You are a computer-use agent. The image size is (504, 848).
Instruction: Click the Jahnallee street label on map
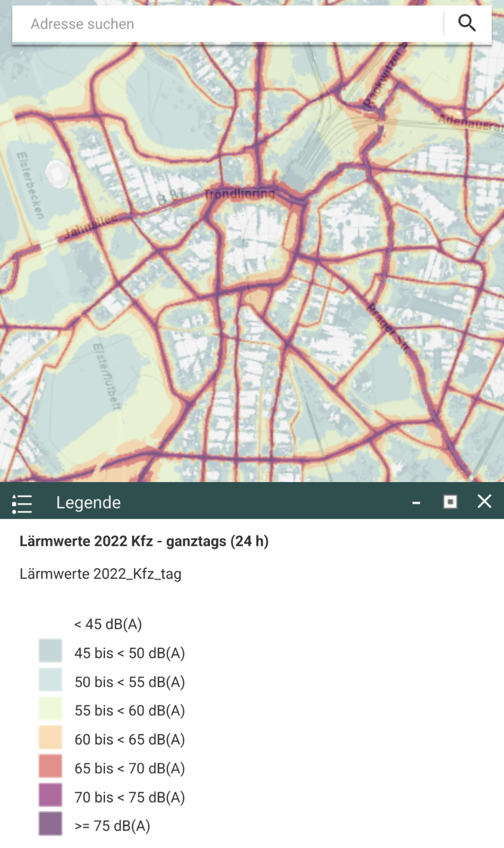(90, 227)
